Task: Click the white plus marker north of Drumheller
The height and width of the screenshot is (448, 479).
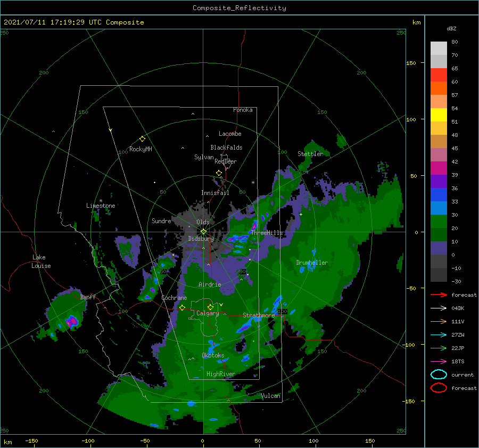Action: click(x=301, y=214)
